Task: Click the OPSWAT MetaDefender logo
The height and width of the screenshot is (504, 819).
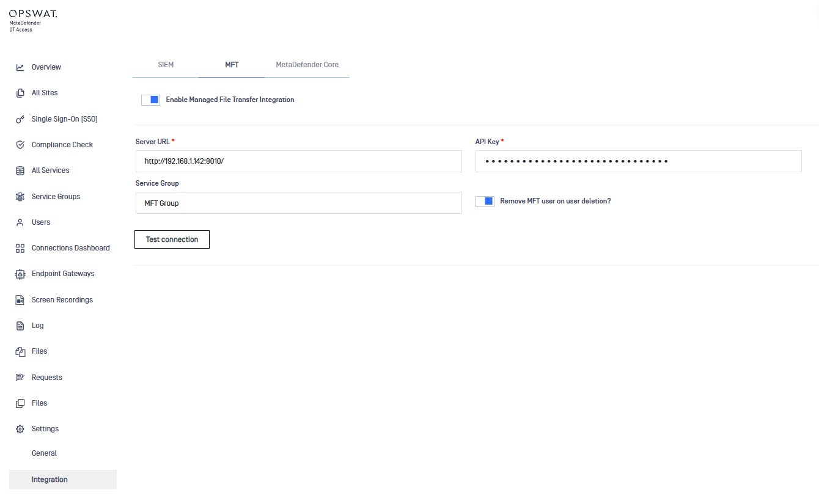Action: 33,20
